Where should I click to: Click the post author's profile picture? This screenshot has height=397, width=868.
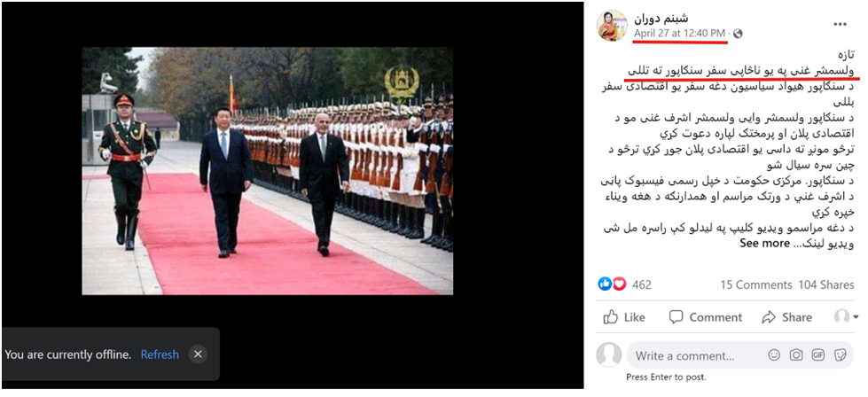(x=612, y=26)
